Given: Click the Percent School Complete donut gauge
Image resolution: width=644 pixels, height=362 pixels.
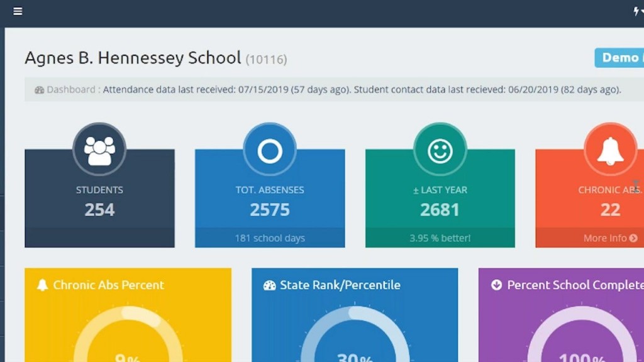Looking at the screenshot, I should click(x=582, y=339).
